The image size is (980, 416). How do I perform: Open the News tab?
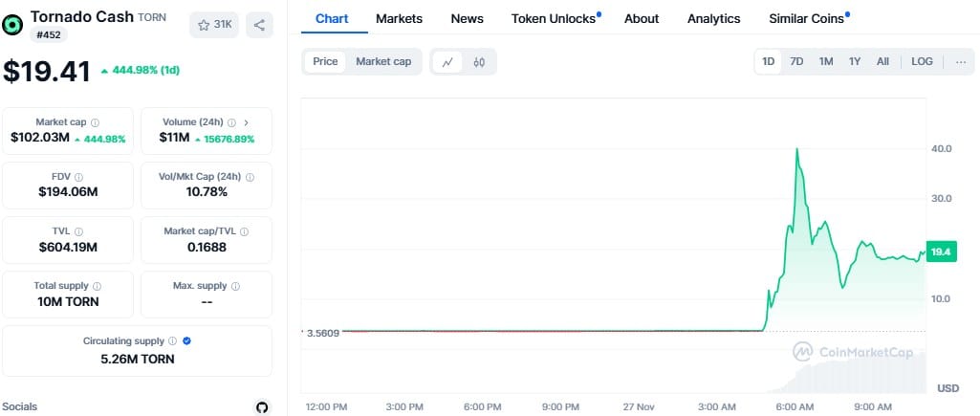click(467, 19)
